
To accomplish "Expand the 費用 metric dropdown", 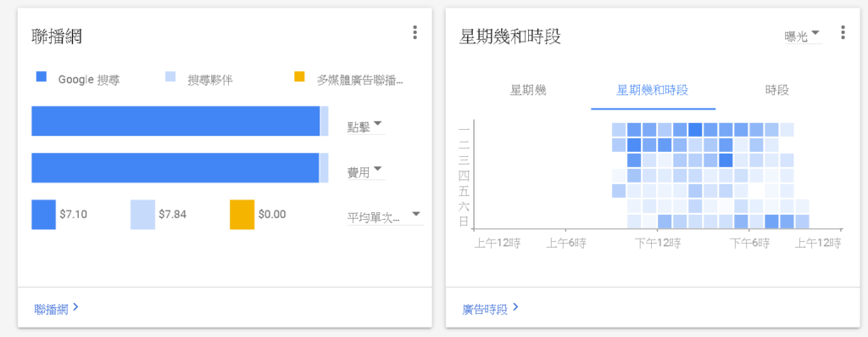I will coord(365,171).
